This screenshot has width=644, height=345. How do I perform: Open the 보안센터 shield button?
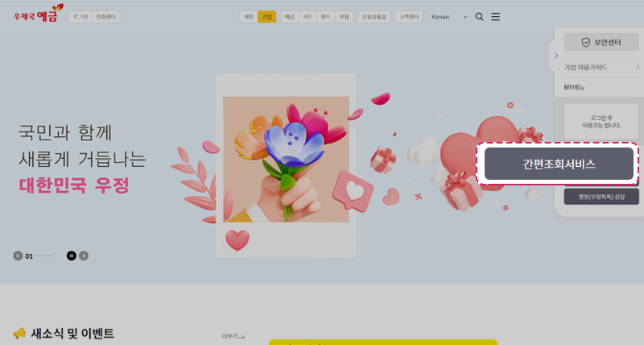point(601,43)
